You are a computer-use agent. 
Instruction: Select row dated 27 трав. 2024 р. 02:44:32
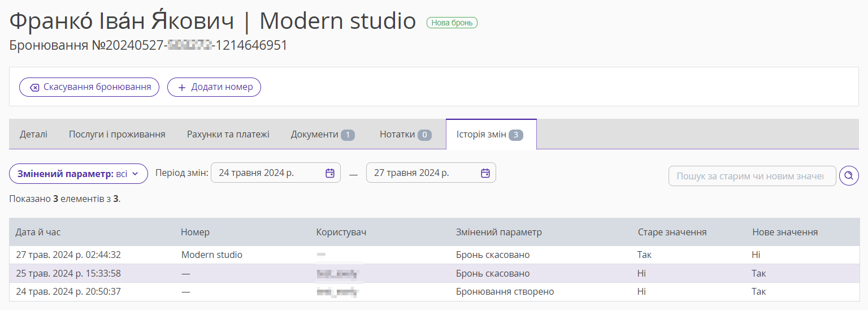(x=434, y=255)
